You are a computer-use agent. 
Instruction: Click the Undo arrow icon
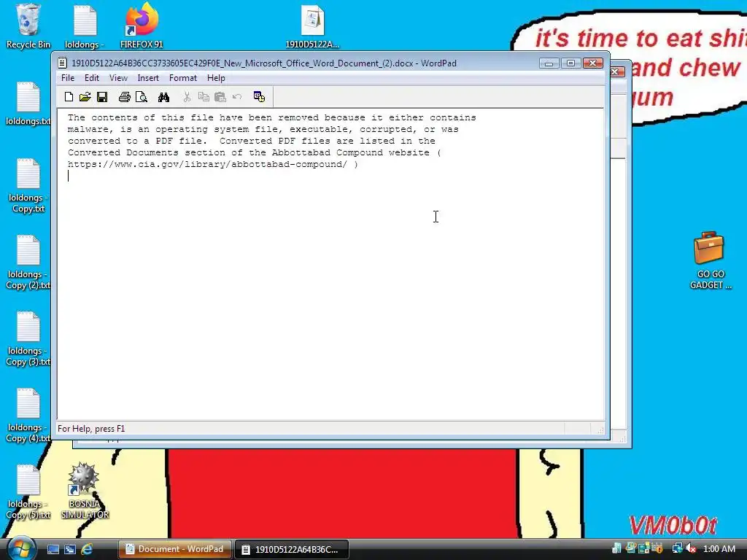(237, 97)
